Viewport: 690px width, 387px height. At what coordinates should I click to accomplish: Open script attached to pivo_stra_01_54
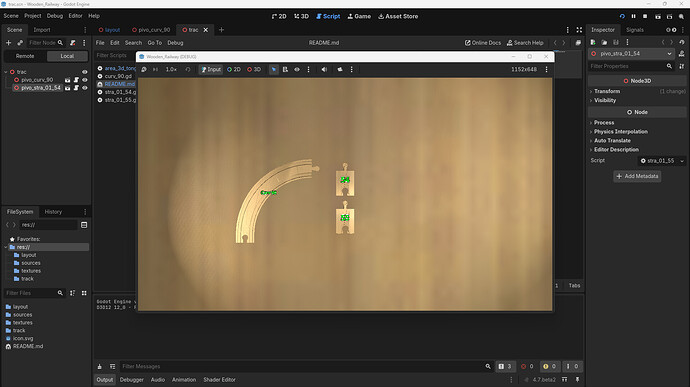click(76, 88)
